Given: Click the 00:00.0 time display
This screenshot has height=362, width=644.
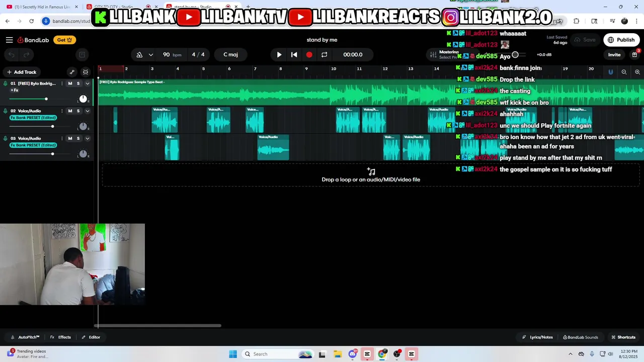Looking at the screenshot, I should click(353, 54).
